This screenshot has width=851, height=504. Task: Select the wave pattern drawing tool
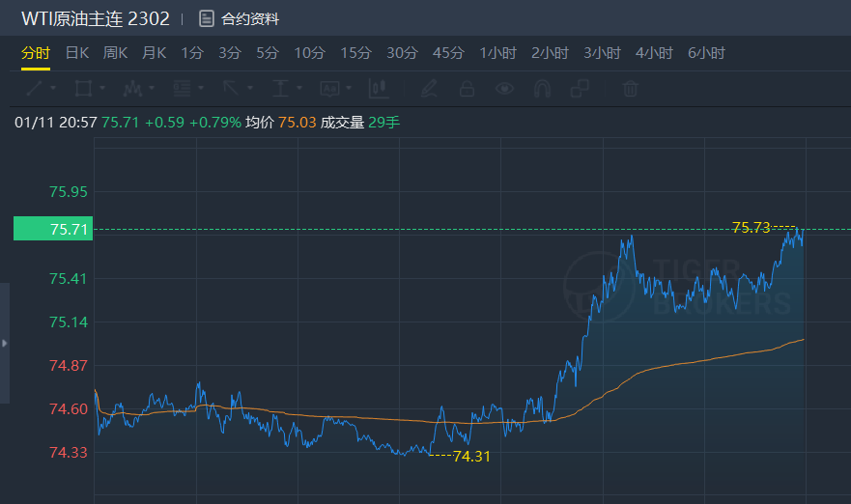(132, 88)
